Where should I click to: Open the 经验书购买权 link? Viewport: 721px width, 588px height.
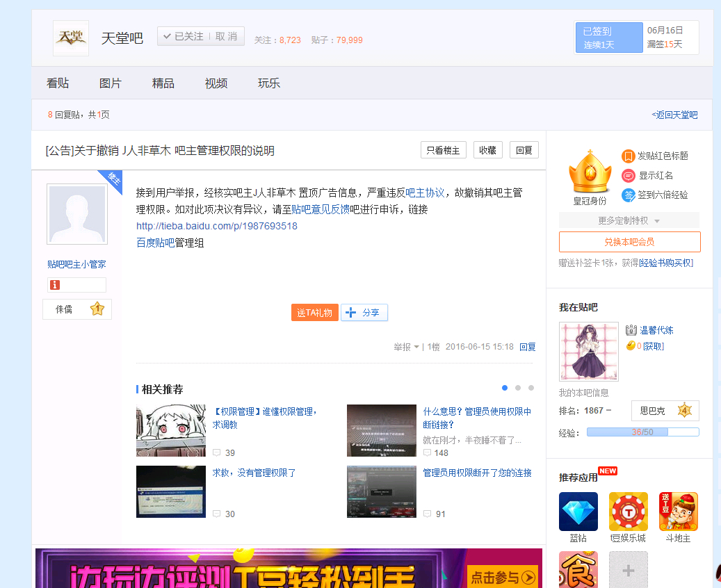(666, 263)
